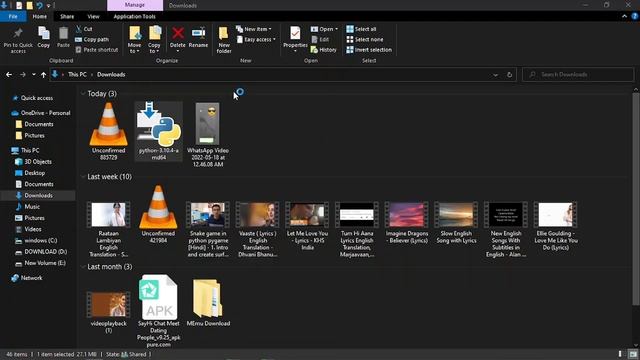The height and width of the screenshot is (360, 640).
Task: Select Imagine Dragons - Believer video
Action: [407, 223]
